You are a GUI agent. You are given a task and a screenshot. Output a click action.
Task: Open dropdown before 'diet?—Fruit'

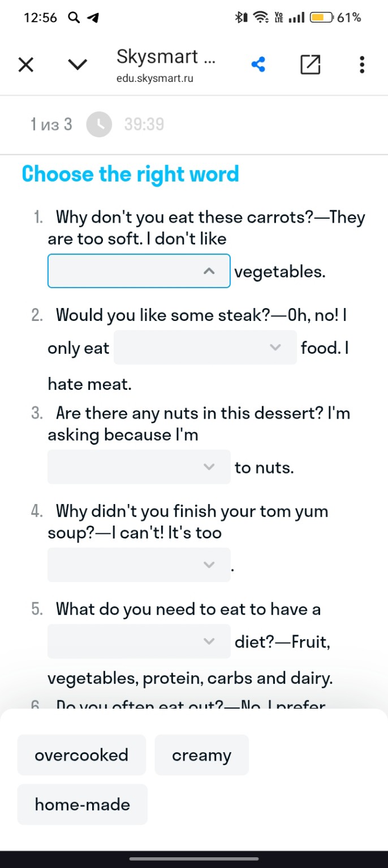(139, 641)
